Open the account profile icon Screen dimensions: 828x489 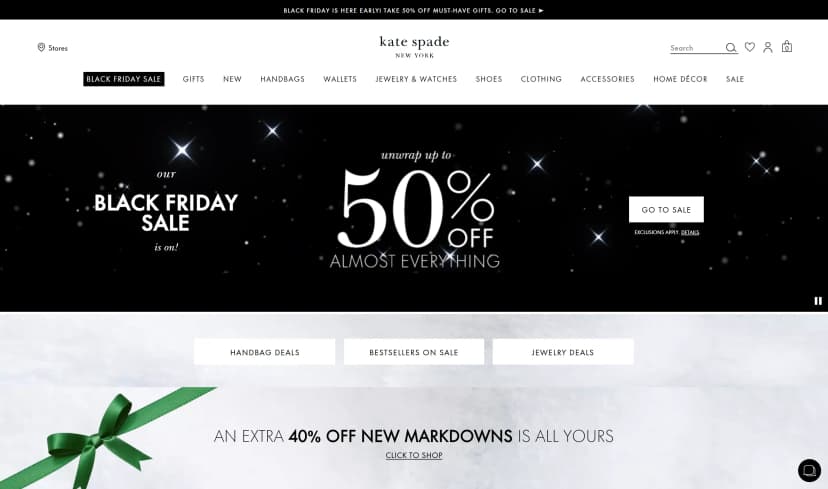pyautogui.click(x=768, y=47)
